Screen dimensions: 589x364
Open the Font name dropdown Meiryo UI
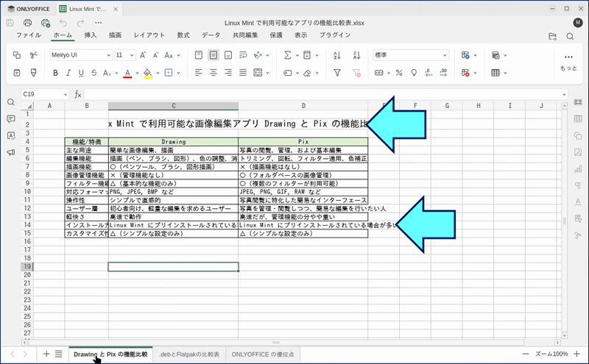point(81,55)
